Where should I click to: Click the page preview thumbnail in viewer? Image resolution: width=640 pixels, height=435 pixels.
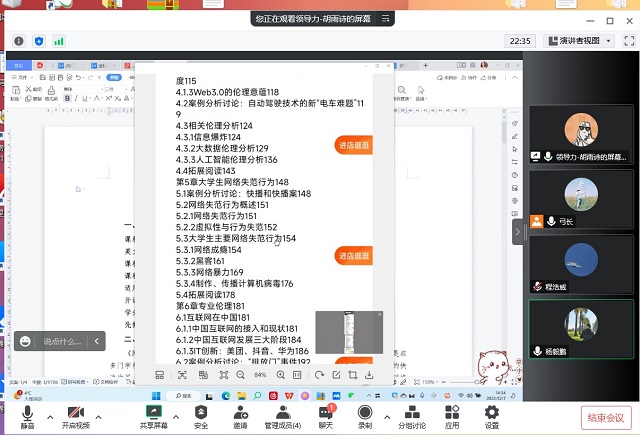click(349, 333)
